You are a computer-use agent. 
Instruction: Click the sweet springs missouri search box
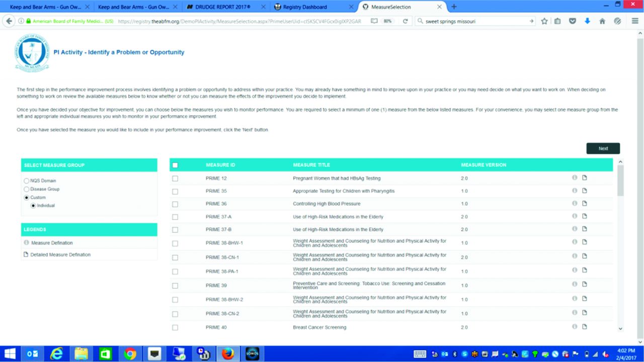point(475,21)
